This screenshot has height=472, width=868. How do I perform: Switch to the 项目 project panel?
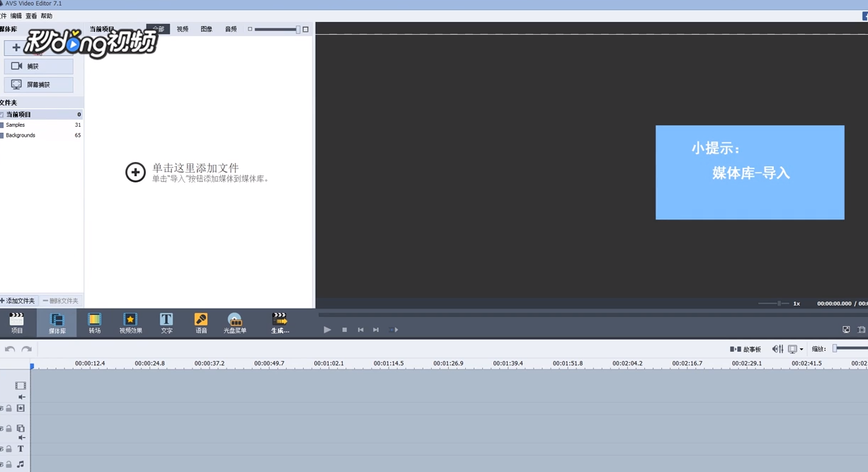pos(17,323)
